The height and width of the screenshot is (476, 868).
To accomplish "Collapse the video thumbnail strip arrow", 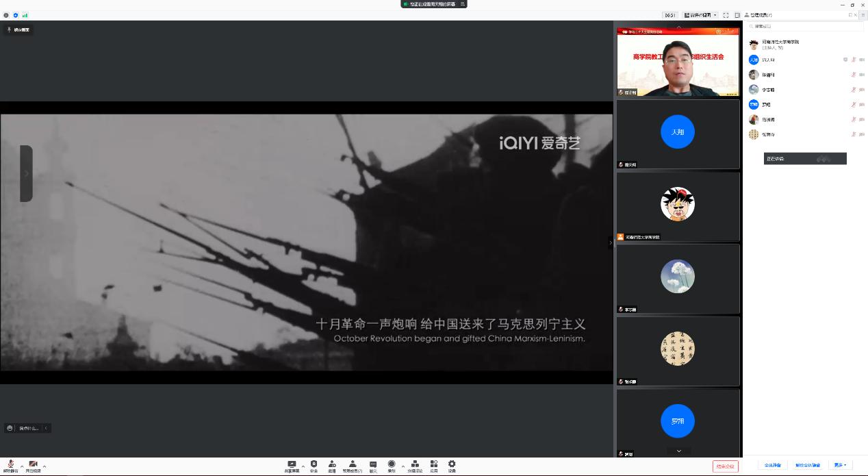I will click(610, 242).
